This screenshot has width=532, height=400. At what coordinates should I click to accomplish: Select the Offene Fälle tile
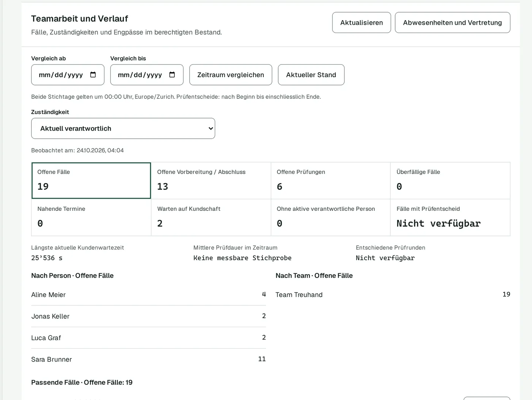(91, 180)
